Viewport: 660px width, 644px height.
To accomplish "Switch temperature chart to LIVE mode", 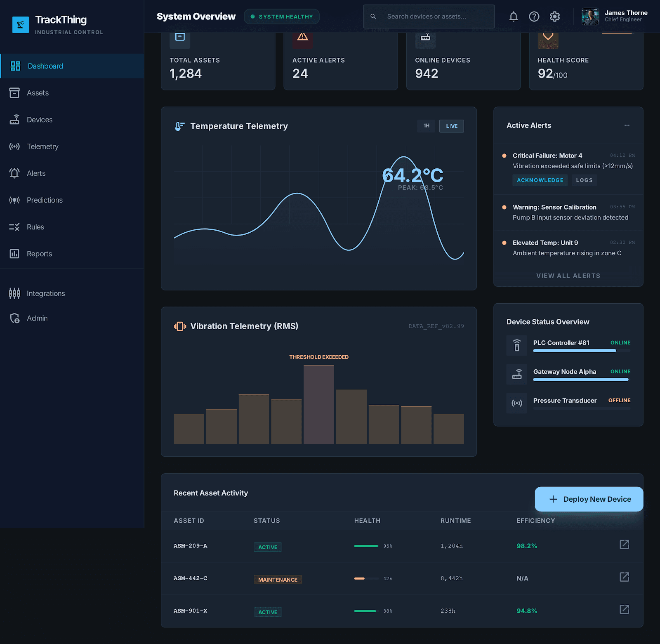I will coord(451,126).
